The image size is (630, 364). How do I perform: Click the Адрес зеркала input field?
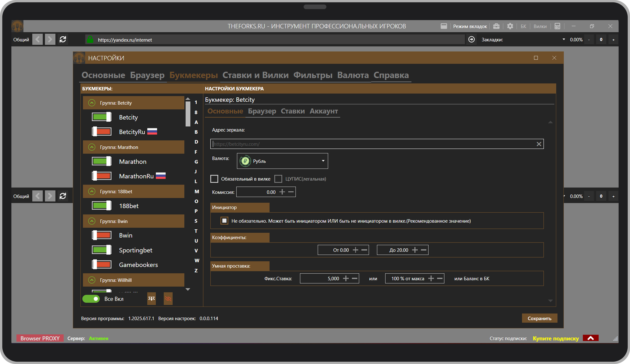[372, 144]
